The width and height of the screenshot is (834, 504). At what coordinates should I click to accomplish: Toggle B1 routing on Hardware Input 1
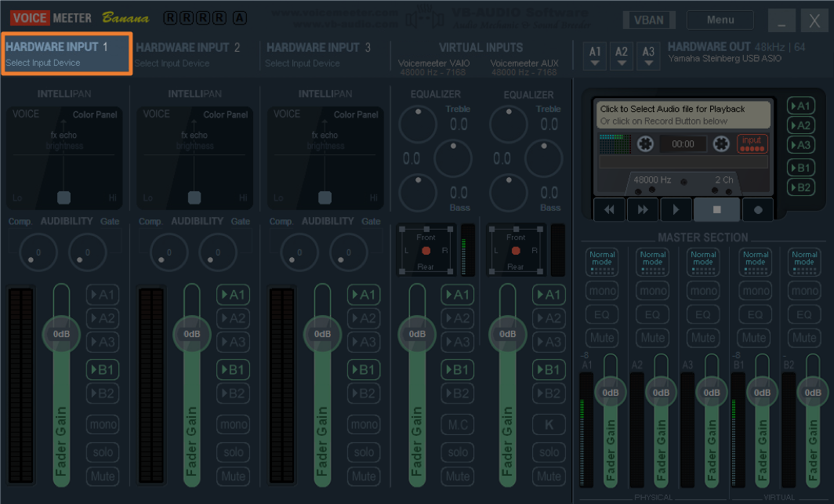pyautogui.click(x=103, y=369)
